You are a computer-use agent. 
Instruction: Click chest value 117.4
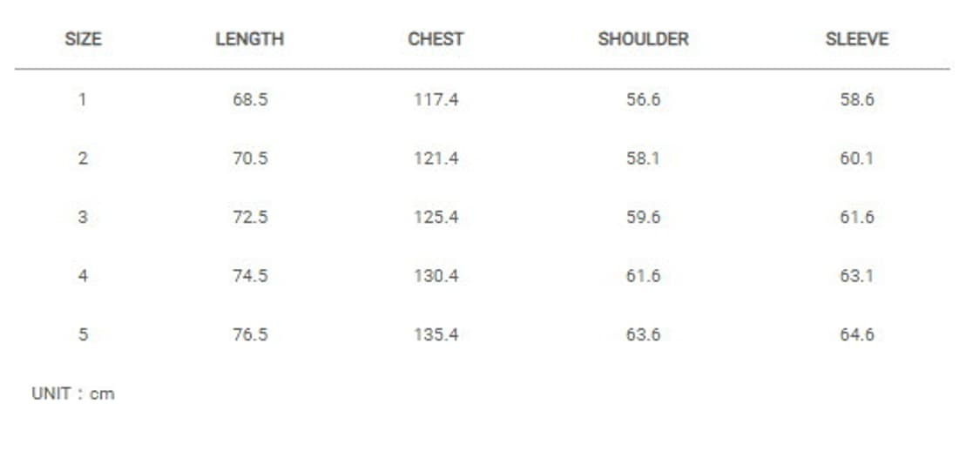436,99
